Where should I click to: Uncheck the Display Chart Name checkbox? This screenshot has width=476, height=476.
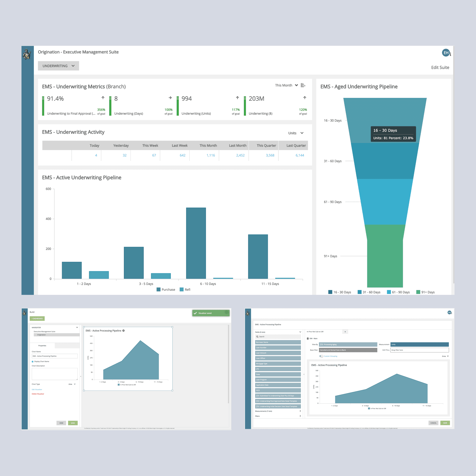[x=33, y=361]
